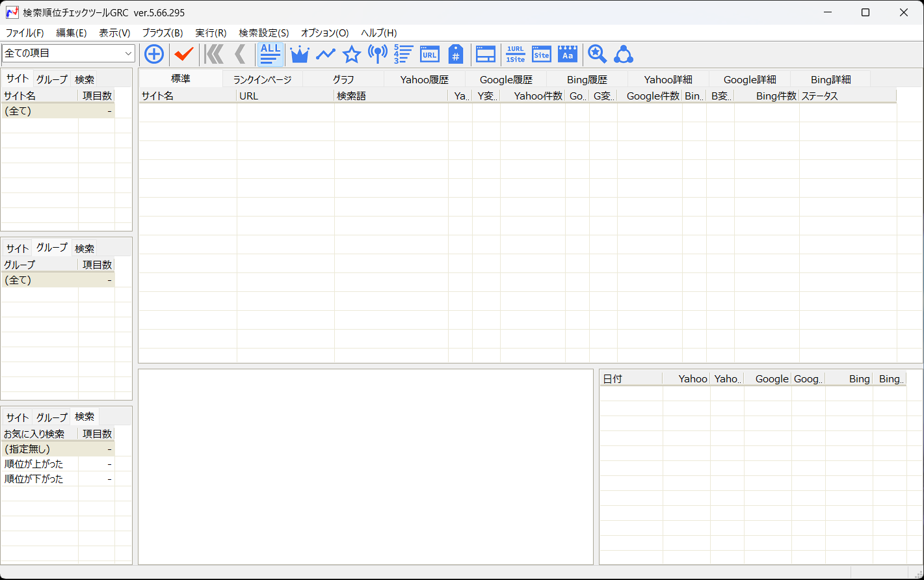This screenshot has height=580, width=924.
Task: Switch to the グラフ tab
Action: click(x=343, y=79)
